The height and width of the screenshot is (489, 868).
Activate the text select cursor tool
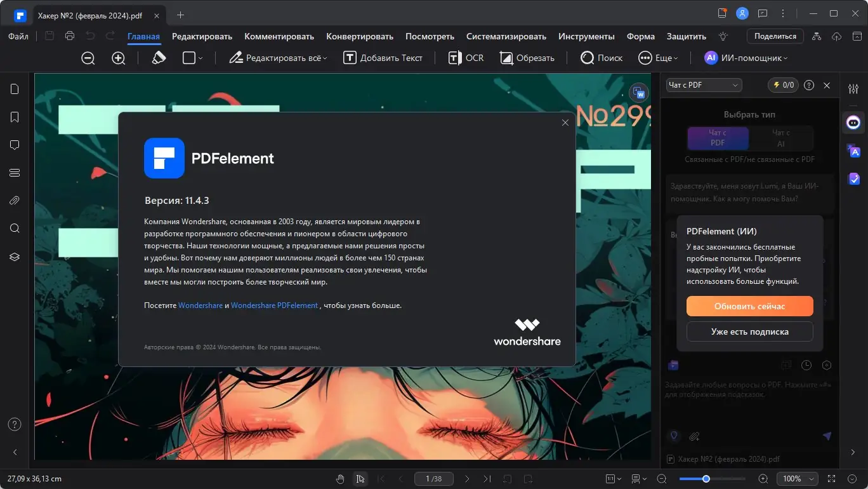click(360, 479)
